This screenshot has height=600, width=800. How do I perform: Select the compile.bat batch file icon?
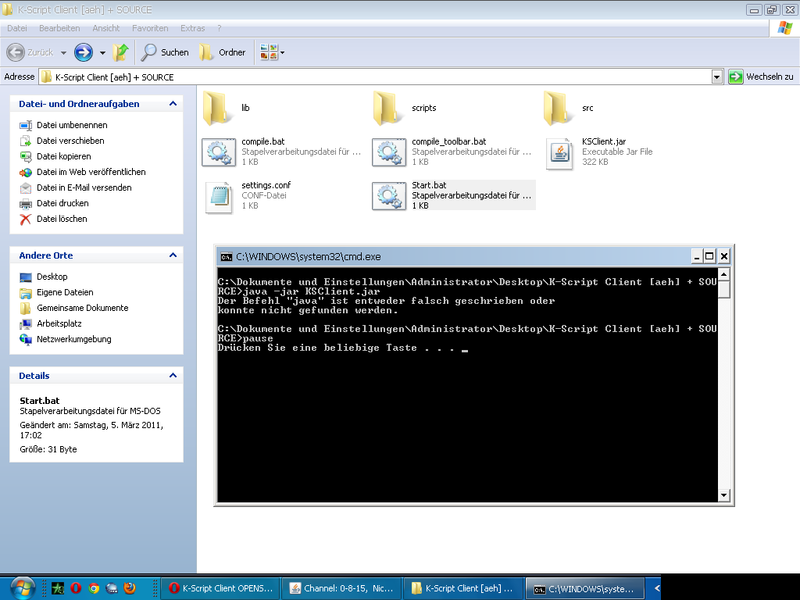tap(219, 152)
